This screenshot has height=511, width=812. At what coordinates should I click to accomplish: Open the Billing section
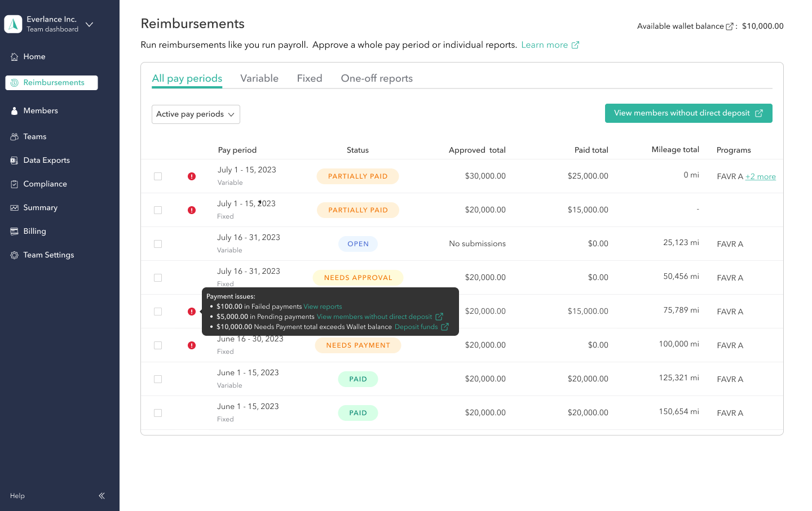(x=34, y=231)
